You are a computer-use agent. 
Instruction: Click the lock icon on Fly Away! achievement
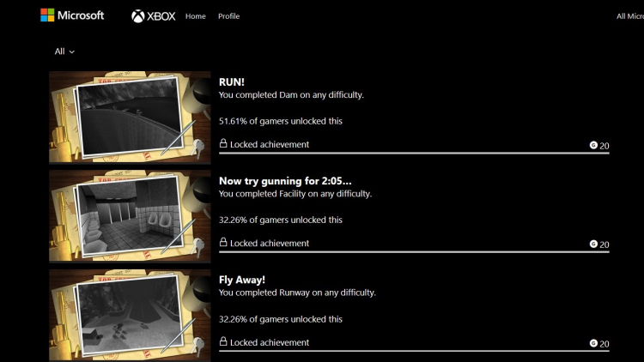[223, 342]
